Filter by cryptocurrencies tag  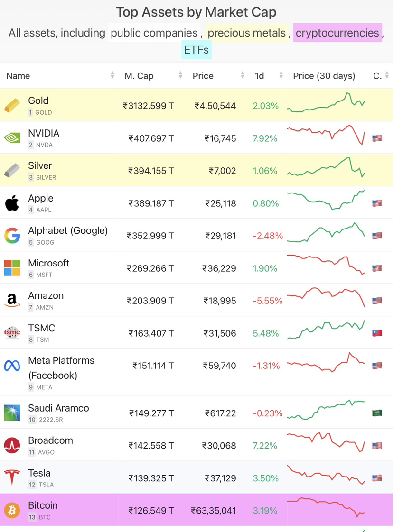point(337,33)
